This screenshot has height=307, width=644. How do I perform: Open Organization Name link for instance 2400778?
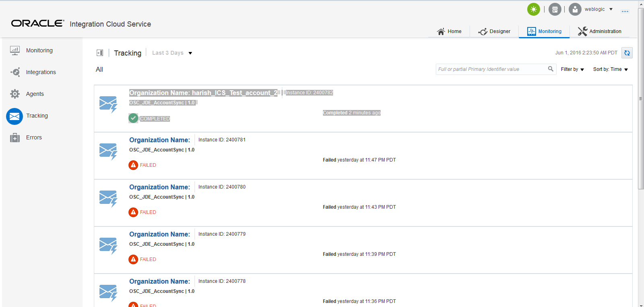click(159, 281)
